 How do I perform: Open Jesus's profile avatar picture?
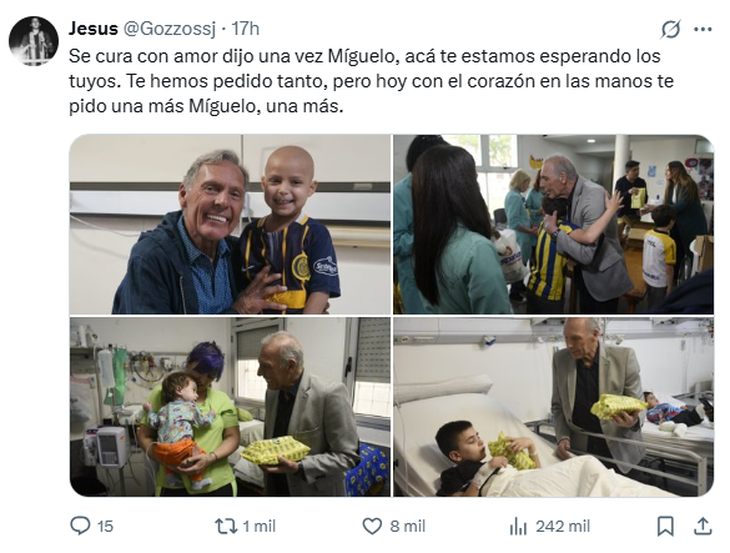(34, 41)
